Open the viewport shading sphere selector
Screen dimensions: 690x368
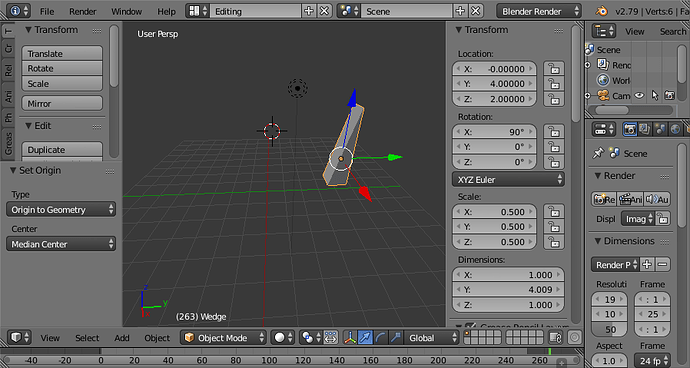coord(283,338)
